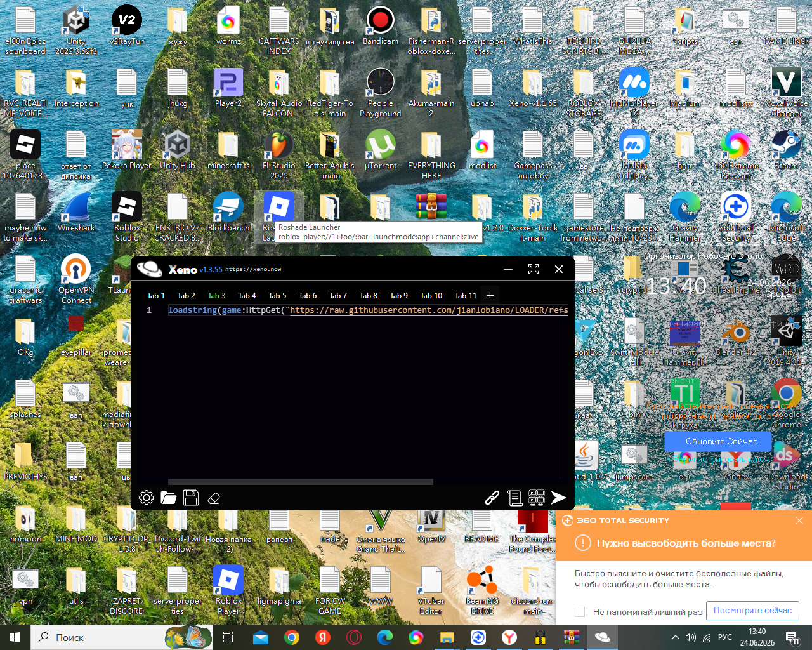
Task: Select the Pekora Player desktop icon
Action: point(127,151)
